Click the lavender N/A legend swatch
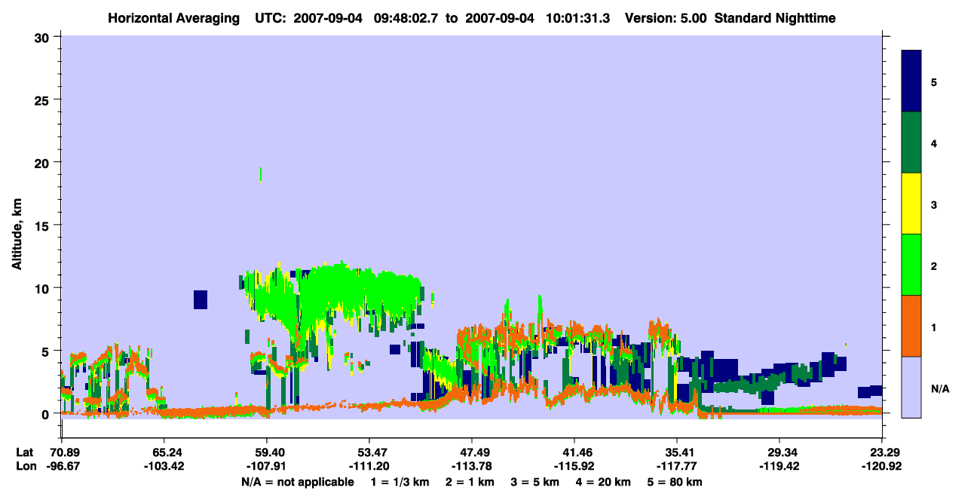 pos(911,387)
